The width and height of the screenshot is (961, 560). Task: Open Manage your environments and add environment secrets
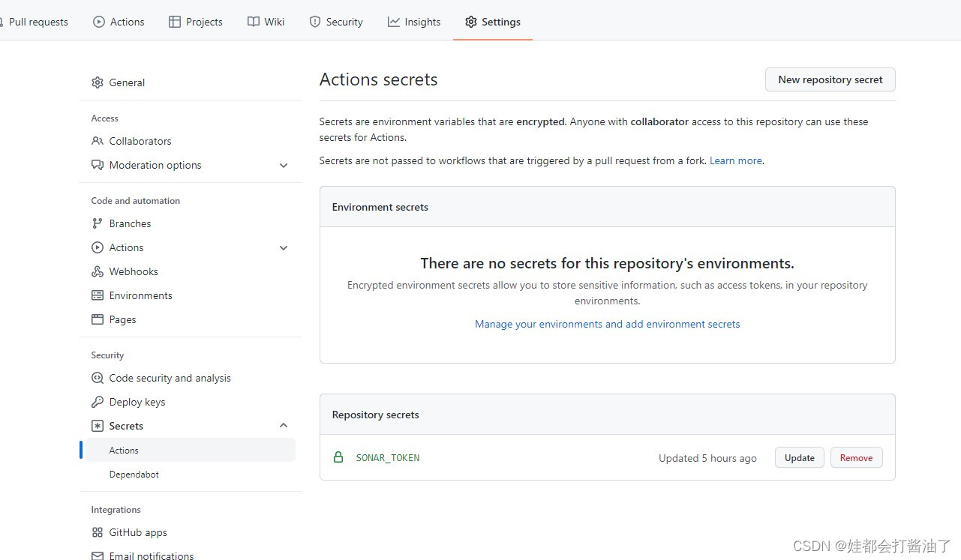point(608,324)
